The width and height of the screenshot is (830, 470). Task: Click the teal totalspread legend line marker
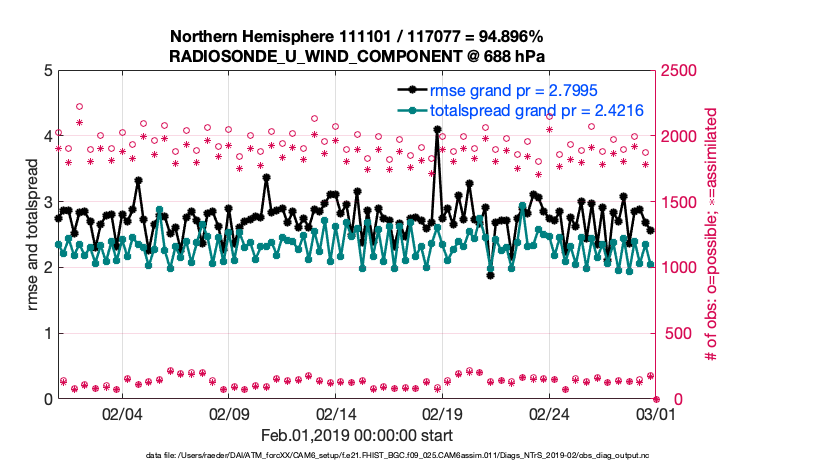[409, 110]
